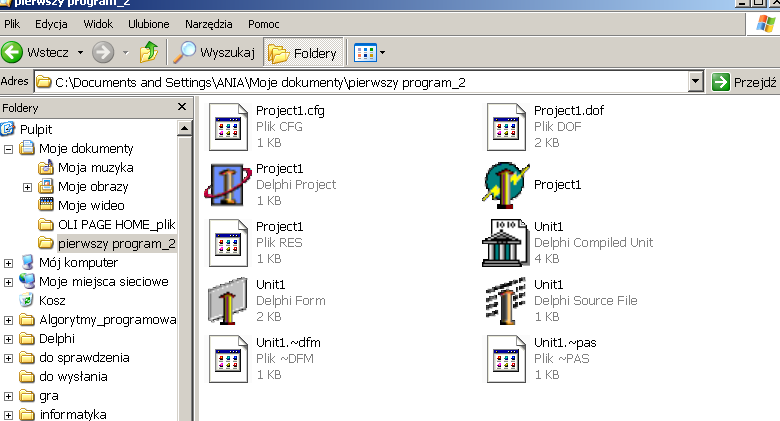Expand the Moje obrazy node
780x421 pixels.
[27, 187]
